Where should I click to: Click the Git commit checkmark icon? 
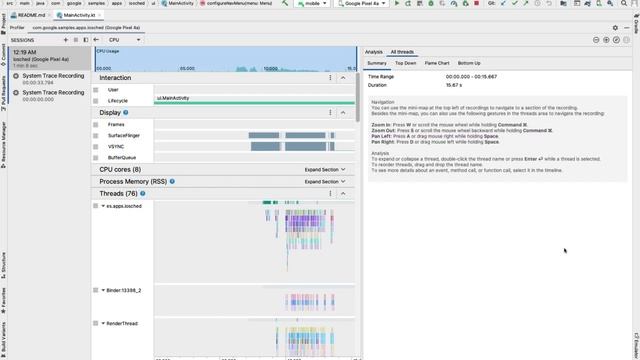click(515, 3)
